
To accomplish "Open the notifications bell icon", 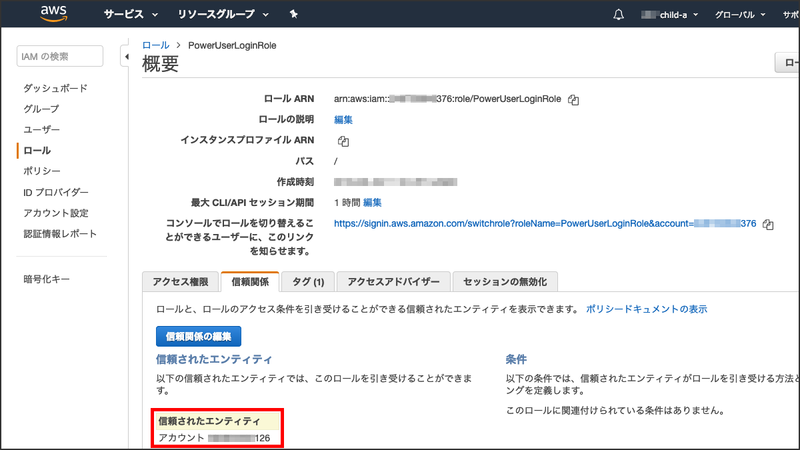I will 618,14.
